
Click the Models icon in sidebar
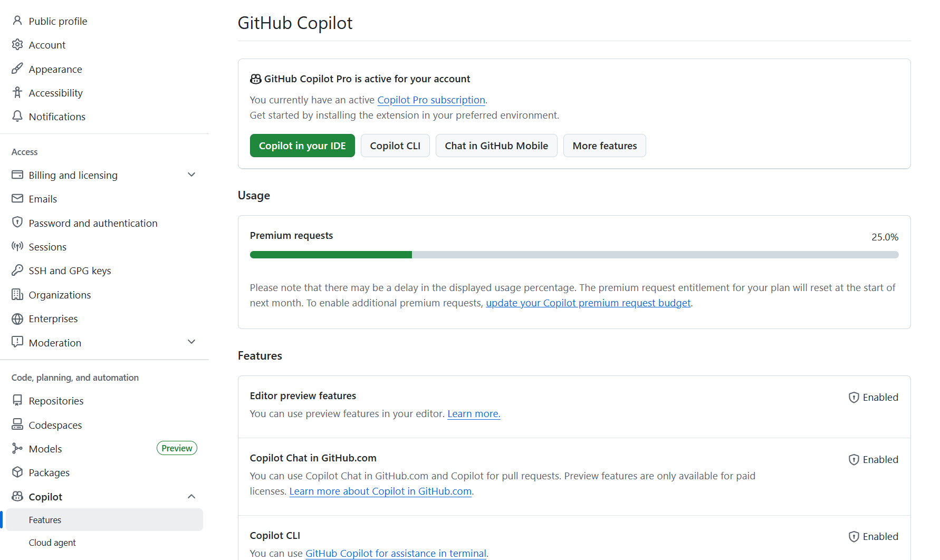click(17, 448)
